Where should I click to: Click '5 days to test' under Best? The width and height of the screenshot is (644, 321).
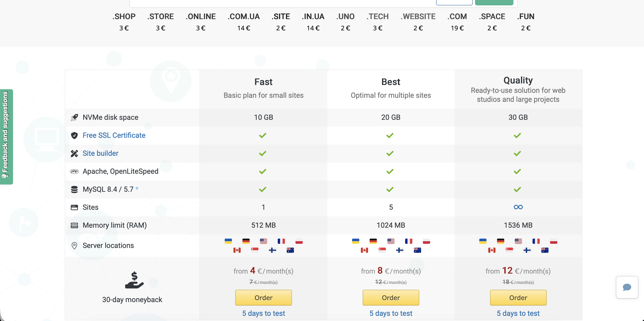[391, 313]
